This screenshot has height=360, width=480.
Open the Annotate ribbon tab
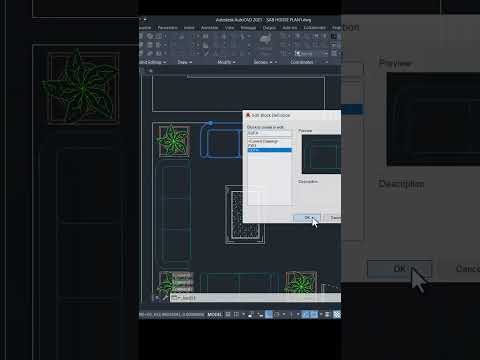tap(209, 28)
